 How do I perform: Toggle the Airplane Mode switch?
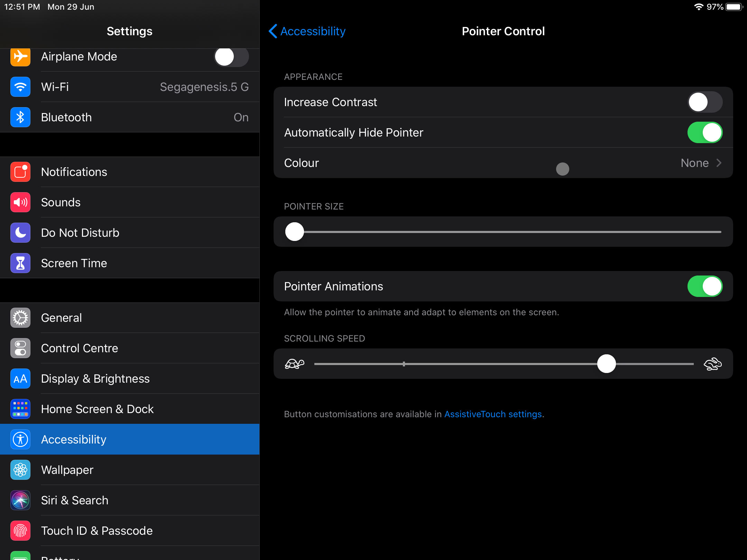click(x=231, y=56)
